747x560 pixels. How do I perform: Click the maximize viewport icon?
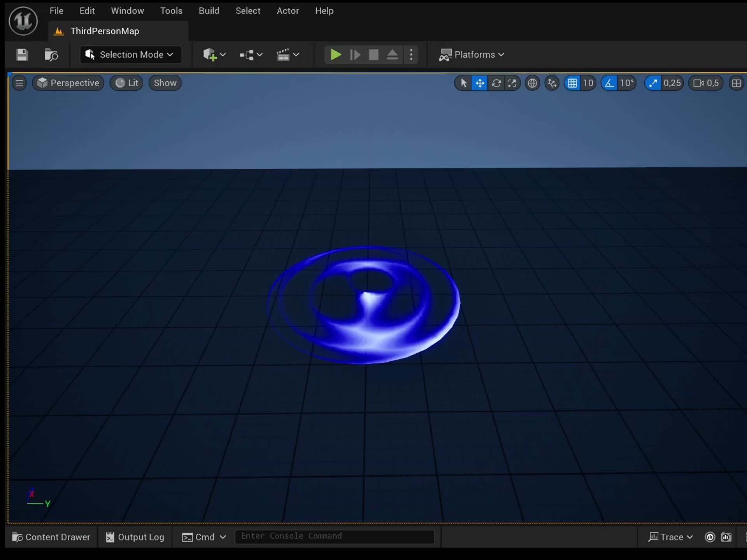point(512,83)
